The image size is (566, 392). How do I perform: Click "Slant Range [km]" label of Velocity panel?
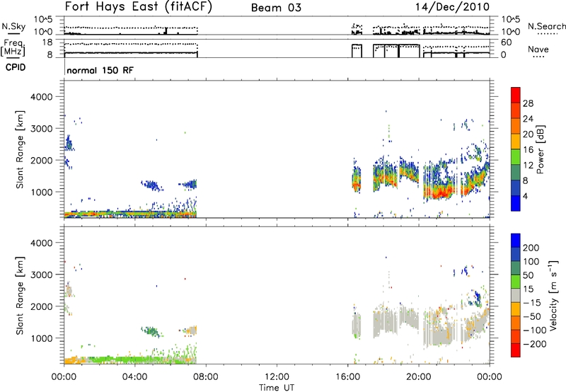pyautogui.click(x=20, y=295)
